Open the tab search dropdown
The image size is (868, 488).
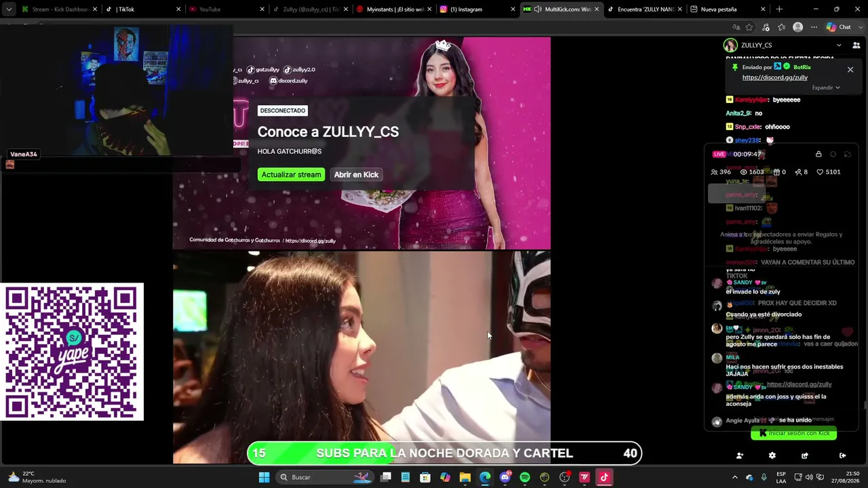pos(9,9)
